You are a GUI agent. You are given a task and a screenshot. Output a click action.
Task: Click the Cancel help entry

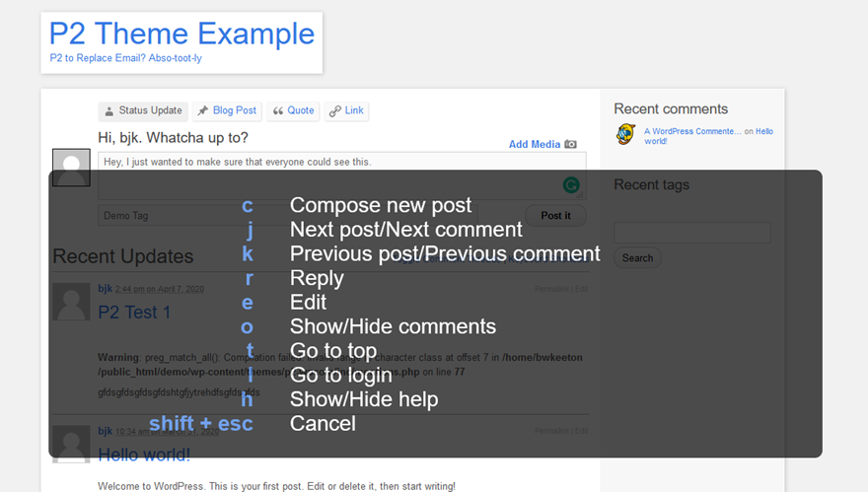323,424
